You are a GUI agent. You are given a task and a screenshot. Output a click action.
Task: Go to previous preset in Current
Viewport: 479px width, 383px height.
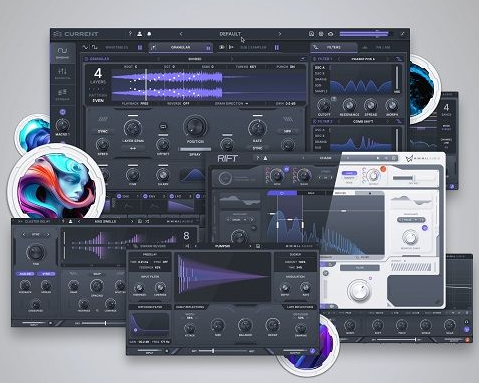(x=181, y=34)
